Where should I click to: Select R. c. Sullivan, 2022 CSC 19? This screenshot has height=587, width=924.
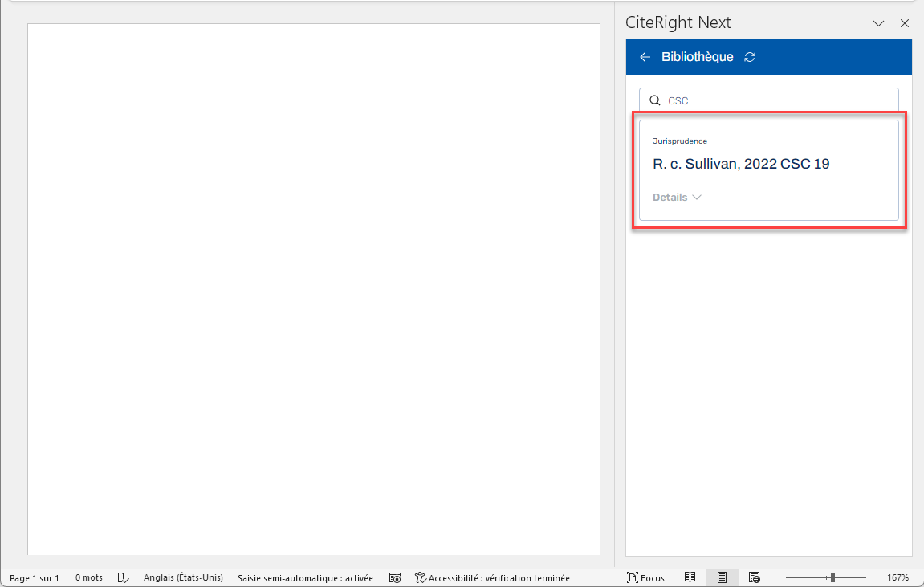(x=741, y=164)
